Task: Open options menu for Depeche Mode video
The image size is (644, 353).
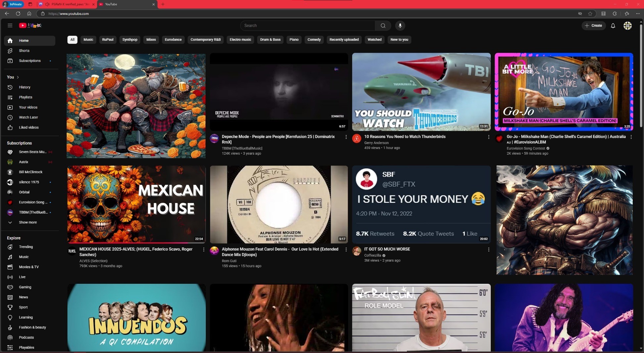Action: coord(346,137)
